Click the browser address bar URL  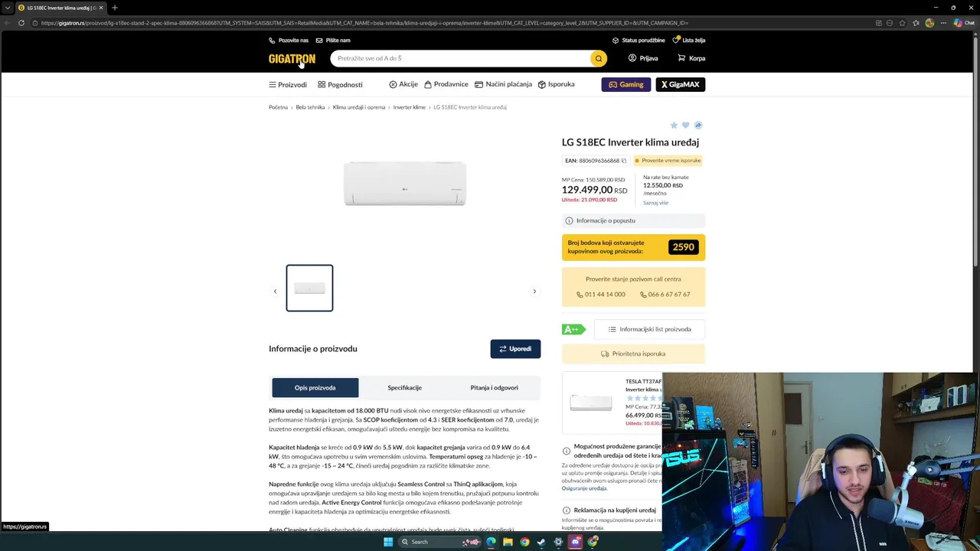(364, 23)
